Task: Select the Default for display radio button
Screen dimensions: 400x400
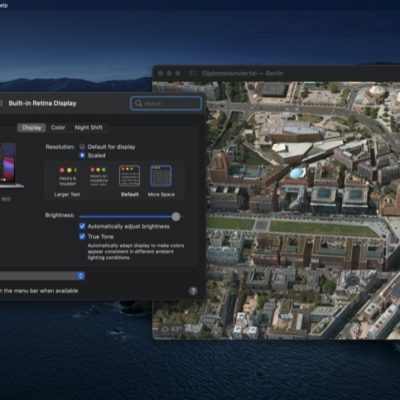Action: [82, 147]
